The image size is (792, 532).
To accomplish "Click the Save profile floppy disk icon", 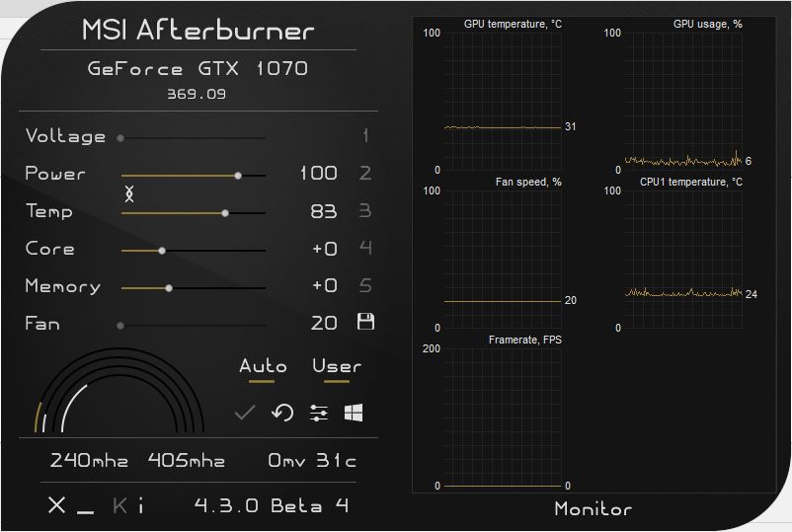I will click(365, 322).
